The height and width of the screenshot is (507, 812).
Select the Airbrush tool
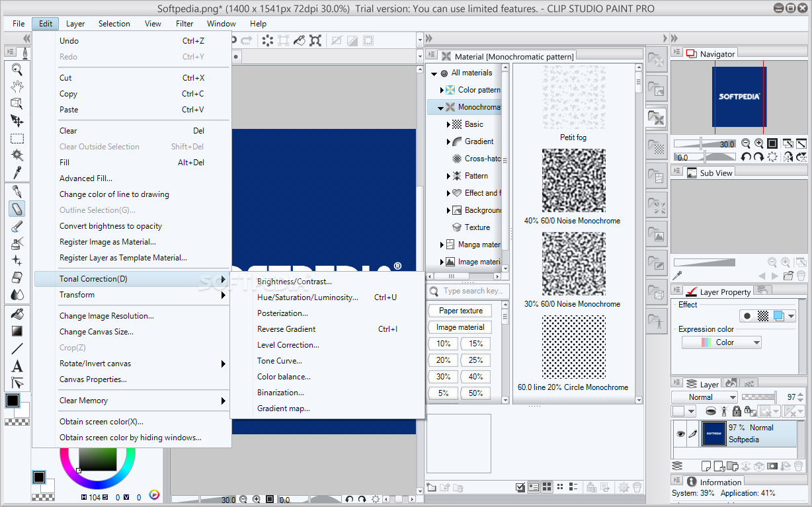pyautogui.click(x=17, y=243)
